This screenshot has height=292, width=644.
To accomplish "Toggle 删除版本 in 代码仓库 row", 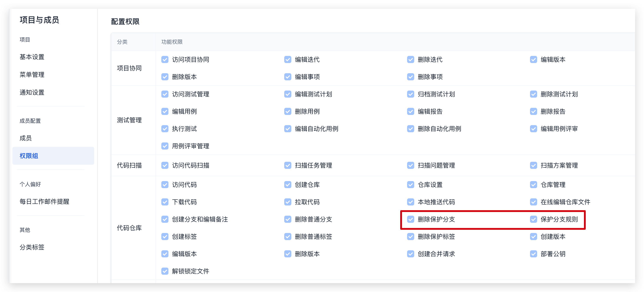I will click(288, 254).
